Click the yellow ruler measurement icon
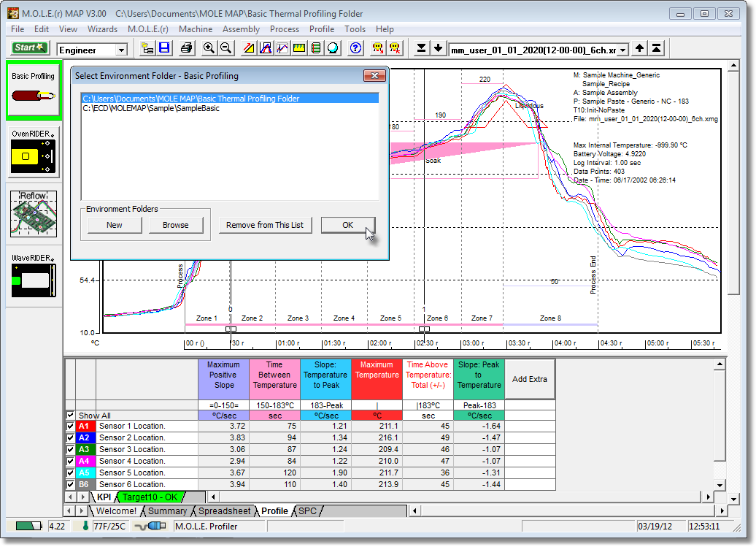The width and height of the screenshot is (756, 547). click(x=299, y=48)
